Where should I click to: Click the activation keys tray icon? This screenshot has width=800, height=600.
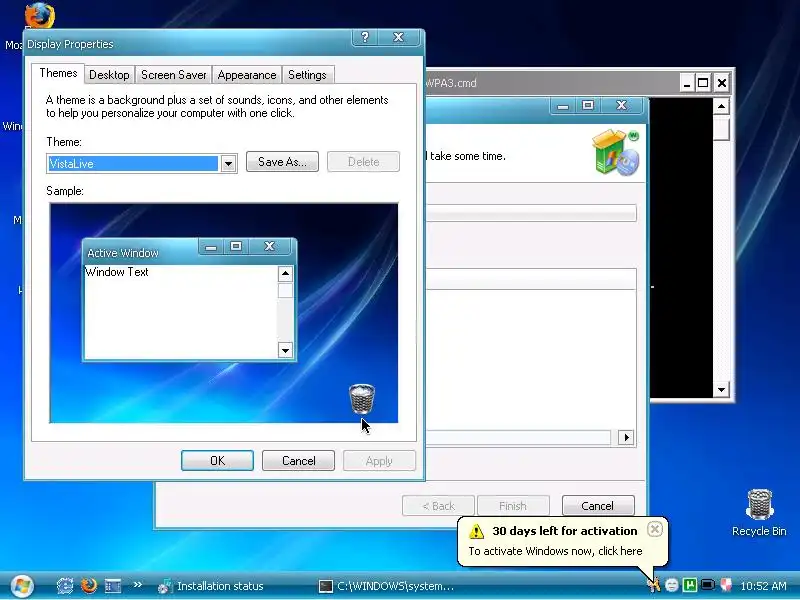(x=654, y=585)
